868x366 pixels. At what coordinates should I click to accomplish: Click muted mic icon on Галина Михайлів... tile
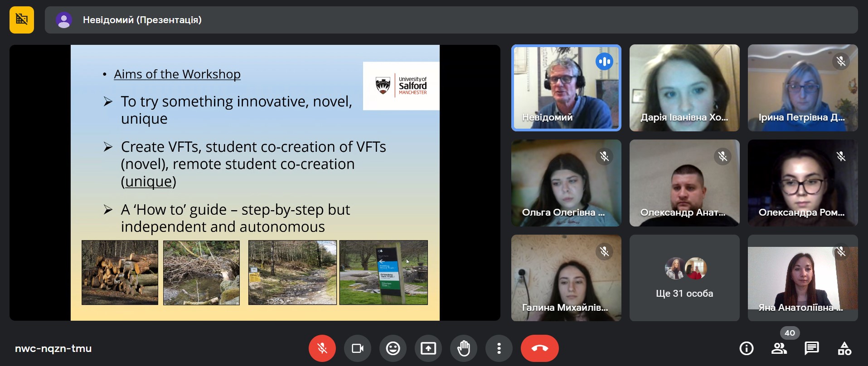point(604,251)
